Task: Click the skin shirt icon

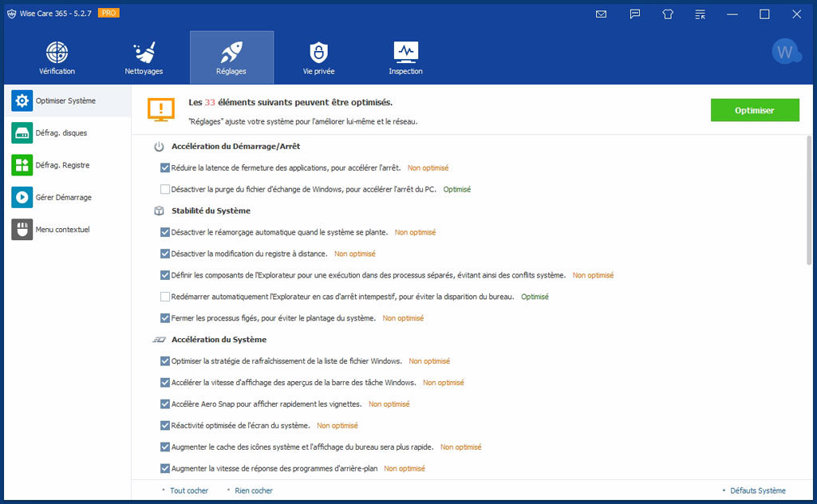Action: point(668,14)
